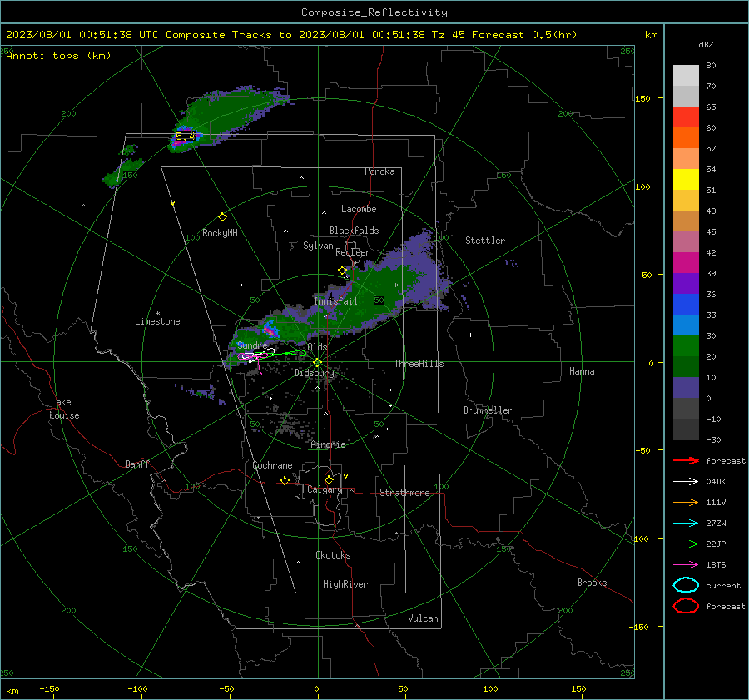Click the Airdrie city label
This screenshot has height=700, width=749.
[328, 444]
